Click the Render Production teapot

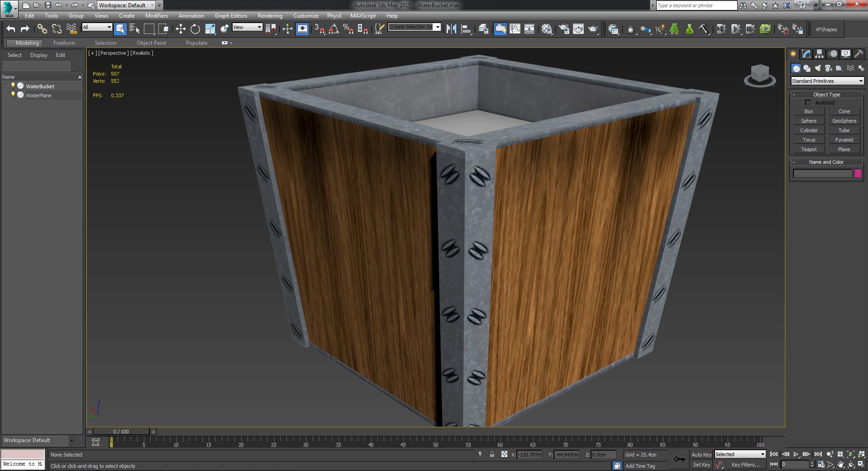coord(593,29)
